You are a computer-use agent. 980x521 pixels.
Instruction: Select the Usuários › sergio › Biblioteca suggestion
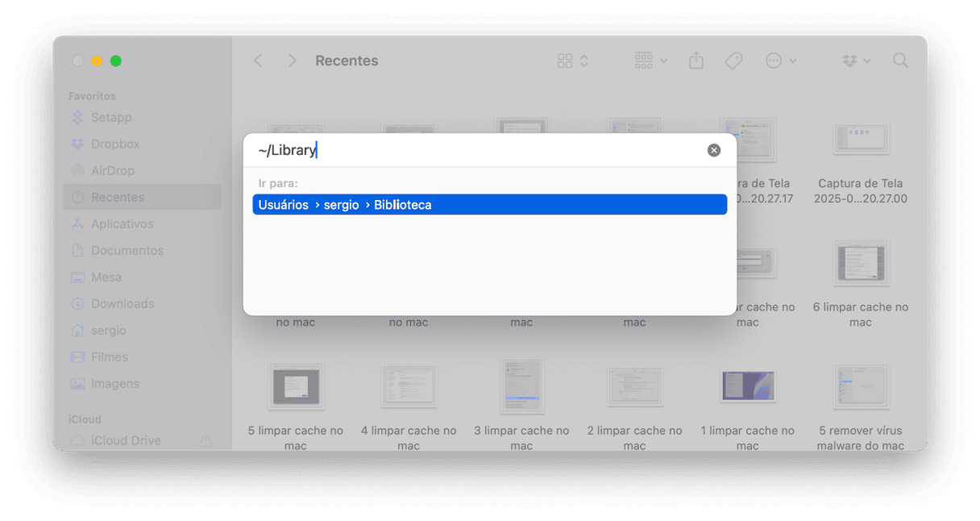pos(489,205)
